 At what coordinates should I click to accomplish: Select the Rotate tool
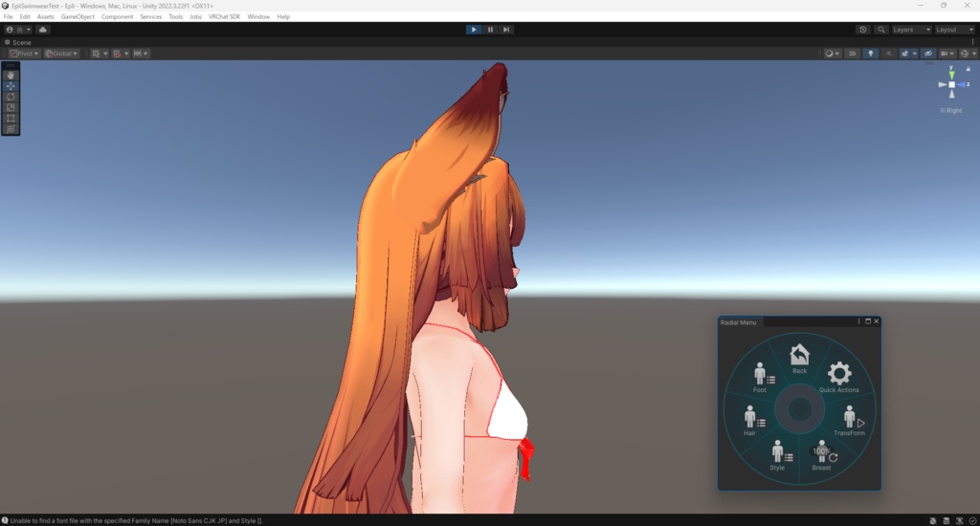point(11,97)
